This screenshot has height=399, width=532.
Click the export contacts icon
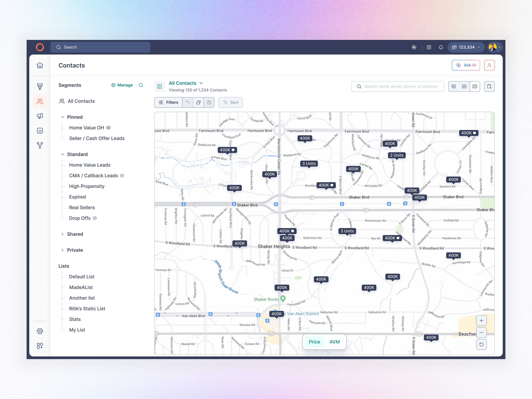click(x=490, y=86)
